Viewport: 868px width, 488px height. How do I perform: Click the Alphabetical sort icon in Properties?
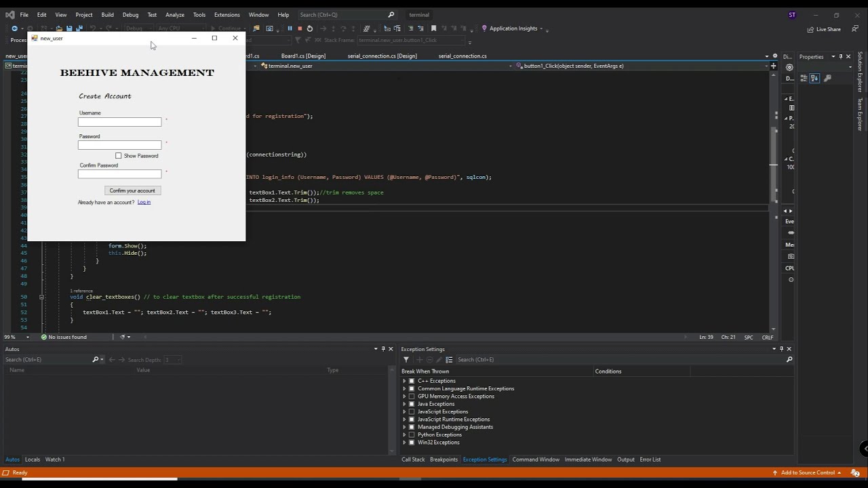click(814, 78)
